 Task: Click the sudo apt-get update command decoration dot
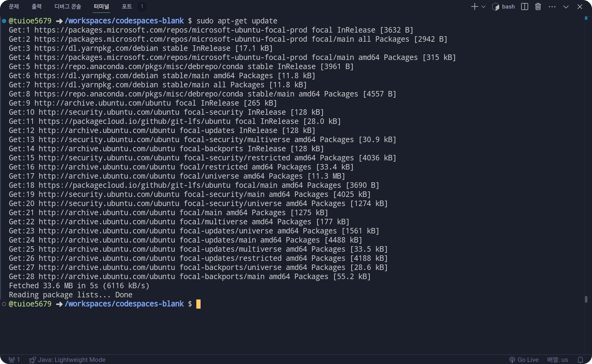[x=4, y=21]
